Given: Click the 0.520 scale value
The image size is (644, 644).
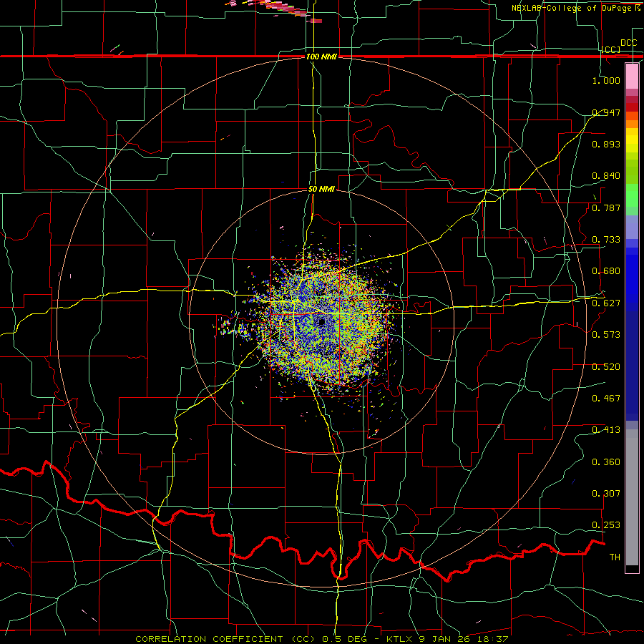Looking at the screenshot, I should point(606,366).
